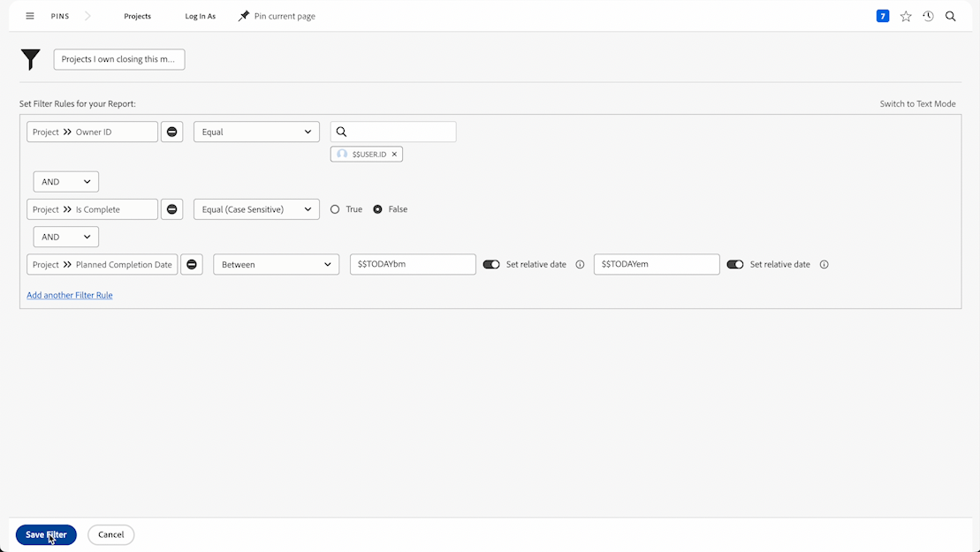The width and height of the screenshot is (980, 552).
Task: Save the filter
Action: (x=45, y=534)
